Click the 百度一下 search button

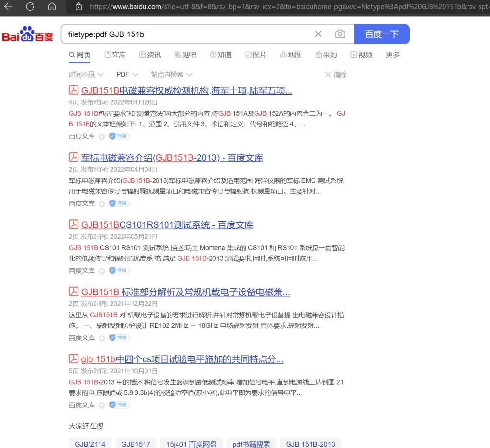(x=381, y=34)
